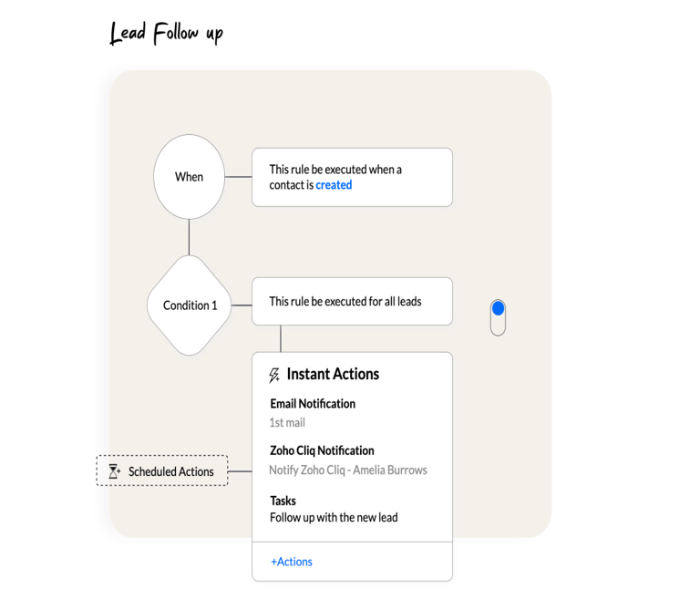The image size is (700, 600).
Task: Open Notify Zoho Cliq - Amelia Burrows entry
Action: tap(347, 471)
